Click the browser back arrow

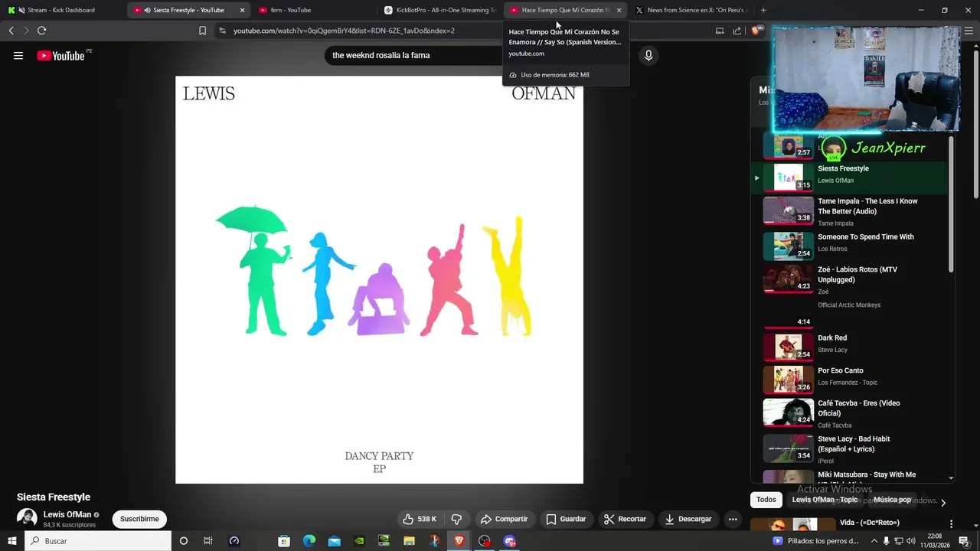(x=11, y=31)
